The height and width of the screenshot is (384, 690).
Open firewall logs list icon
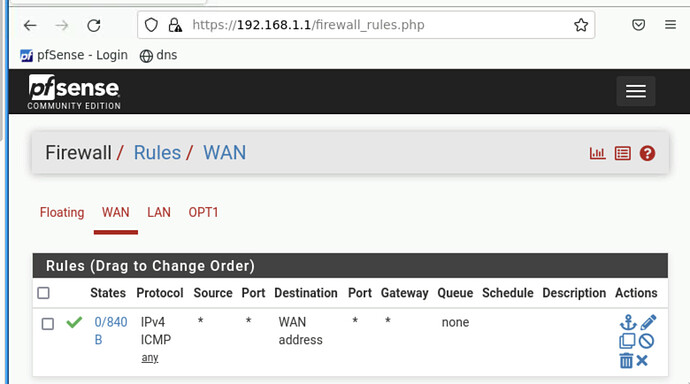click(x=622, y=153)
